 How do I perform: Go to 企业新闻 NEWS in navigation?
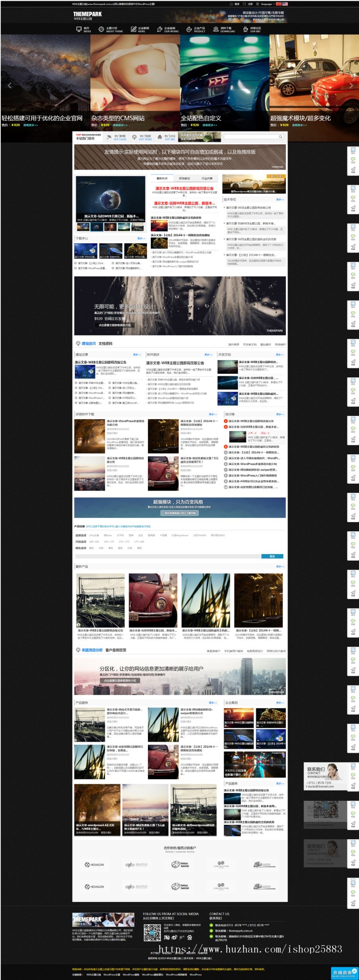pyautogui.click(x=140, y=30)
